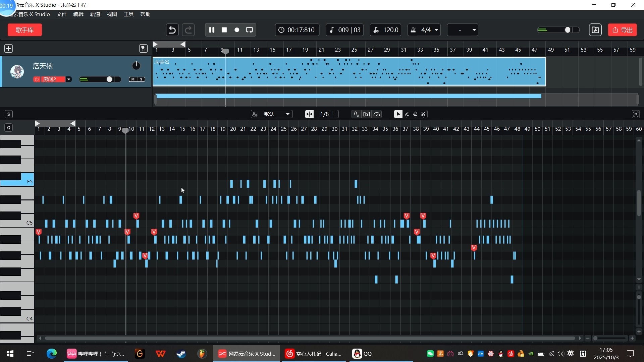
Task: Pause playback
Action: pyautogui.click(x=212, y=30)
